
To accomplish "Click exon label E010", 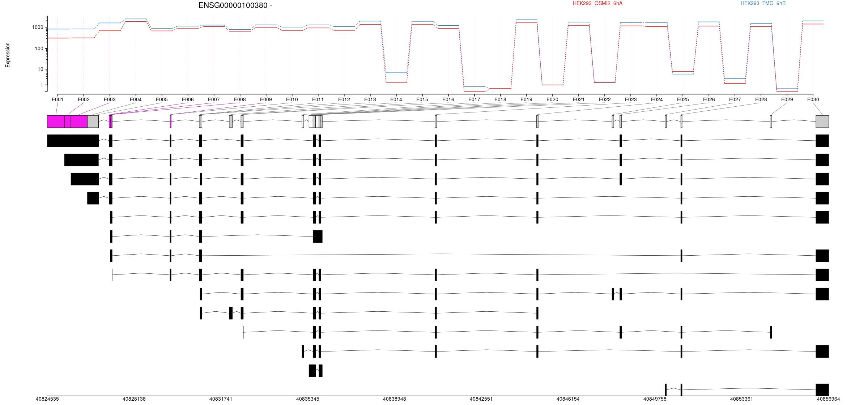I will (x=292, y=99).
